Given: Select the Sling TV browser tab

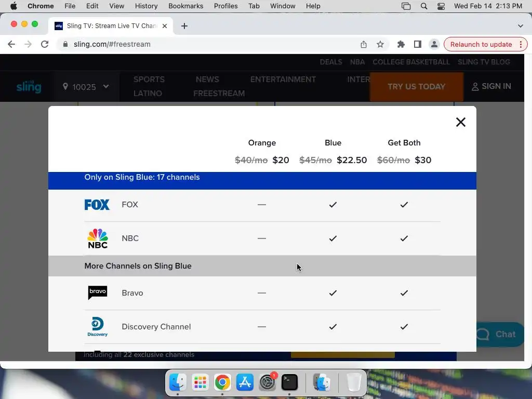Looking at the screenshot, I should [x=110, y=26].
